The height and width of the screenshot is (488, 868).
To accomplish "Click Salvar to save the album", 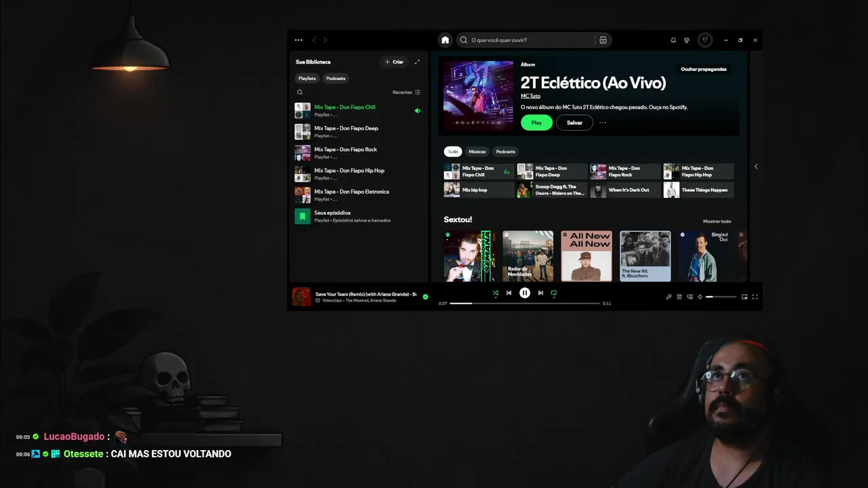I will click(x=574, y=123).
